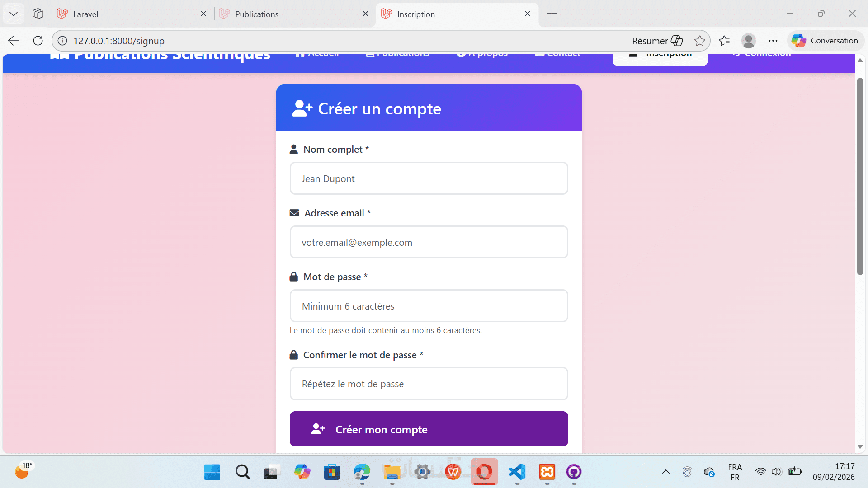868x488 pixels.
Task: Go back with the browser arrow
Action: pyautogui.click(x=14, y=41)
